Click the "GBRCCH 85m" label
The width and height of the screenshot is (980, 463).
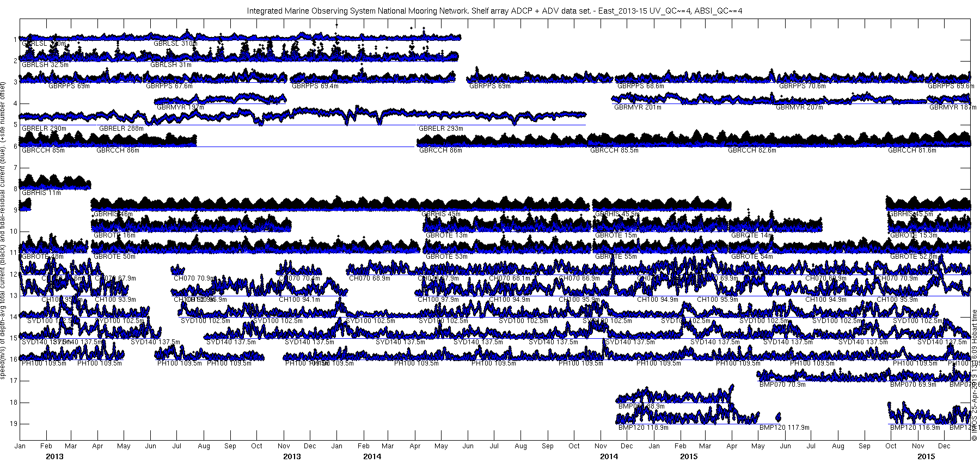pos(43,150)
